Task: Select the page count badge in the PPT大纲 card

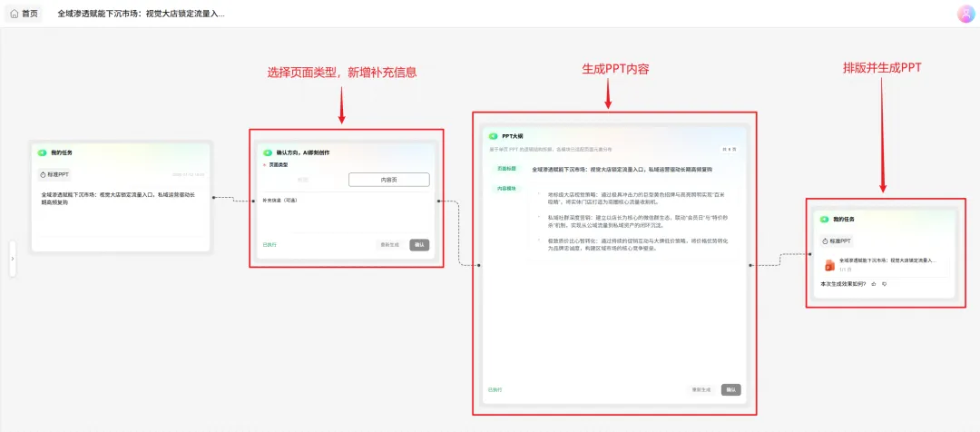Action: point(730,150)
